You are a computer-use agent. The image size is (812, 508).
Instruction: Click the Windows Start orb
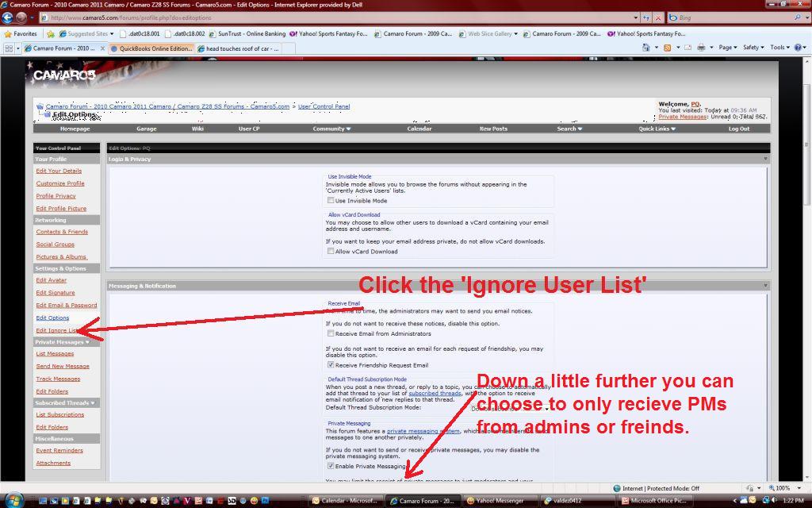pos(13,500)
